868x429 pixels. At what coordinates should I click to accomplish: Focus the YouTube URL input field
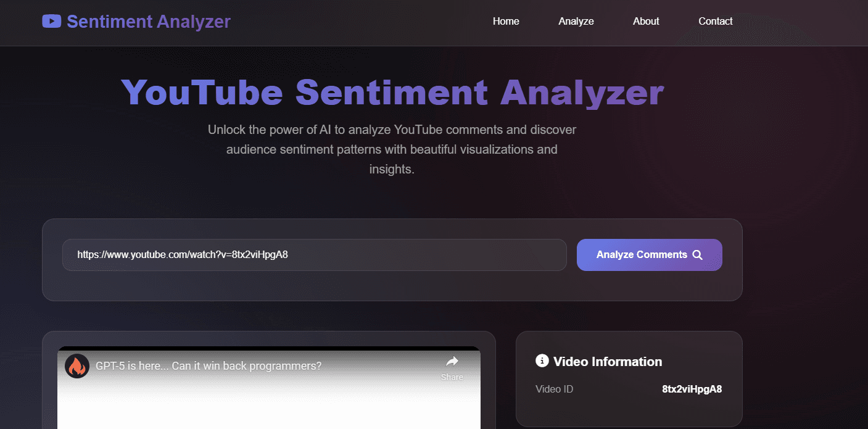315,254
